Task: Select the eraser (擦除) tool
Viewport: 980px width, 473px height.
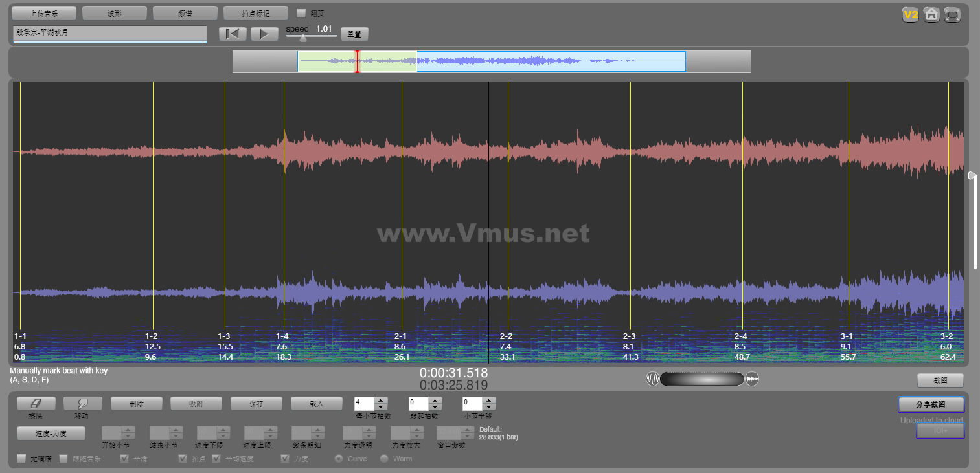Action: tap(35, 403)
